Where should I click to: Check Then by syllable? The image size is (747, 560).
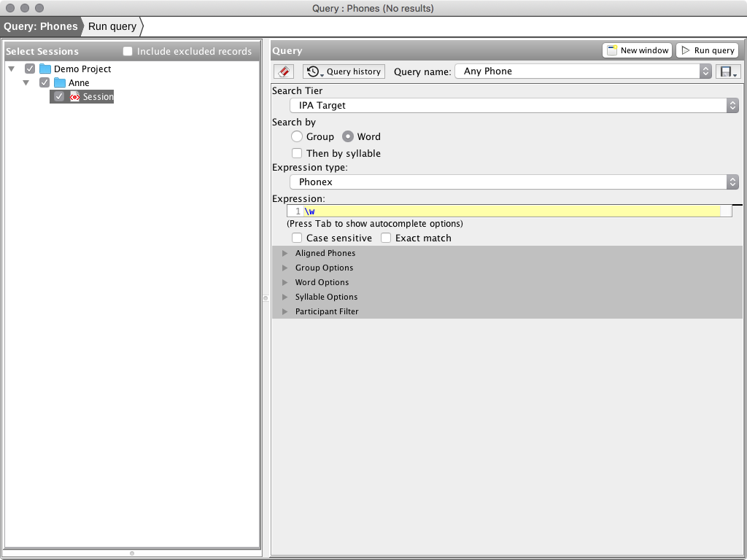tap(298, 153)
